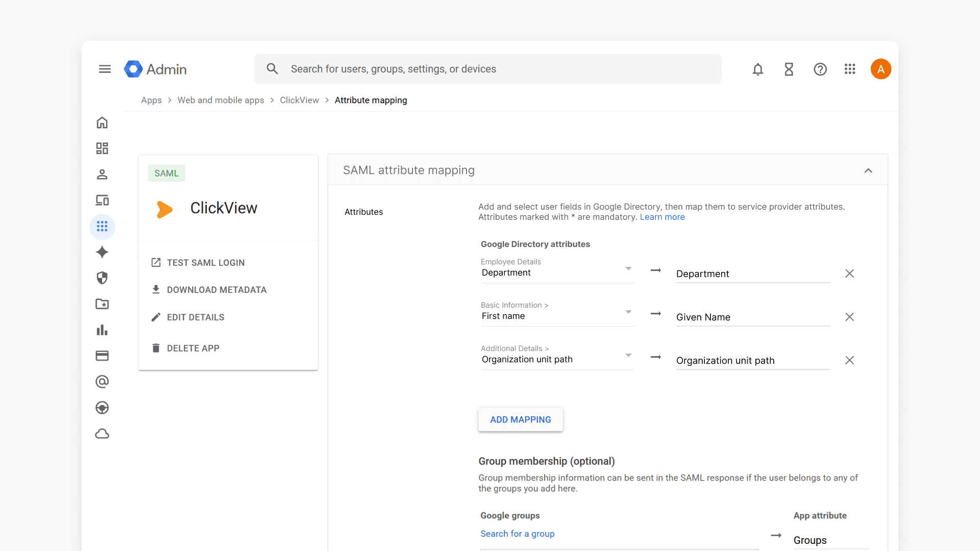Viewport: 980px width, 551px height.
Task: Click the Google Admin logo
Action: 155,69
